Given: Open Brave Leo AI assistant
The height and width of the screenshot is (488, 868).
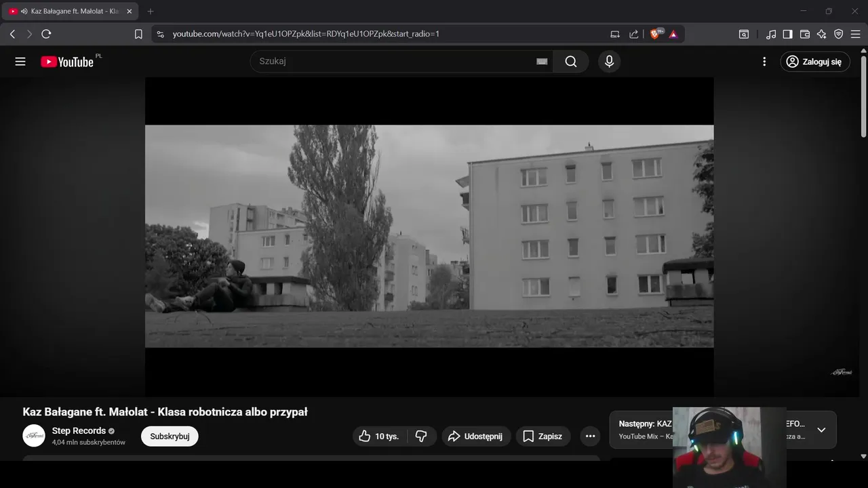Looking at the screenshot, I should (x=822, y=34).
